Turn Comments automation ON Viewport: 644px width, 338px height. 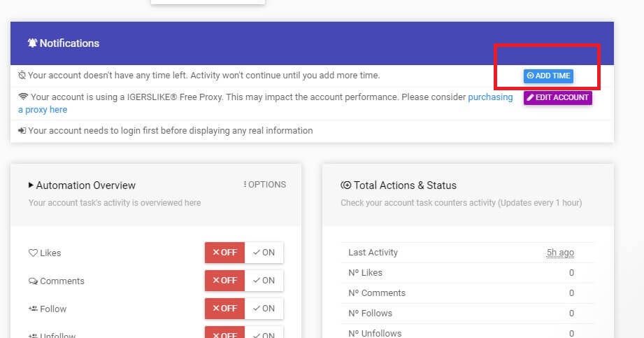[264, 281]
